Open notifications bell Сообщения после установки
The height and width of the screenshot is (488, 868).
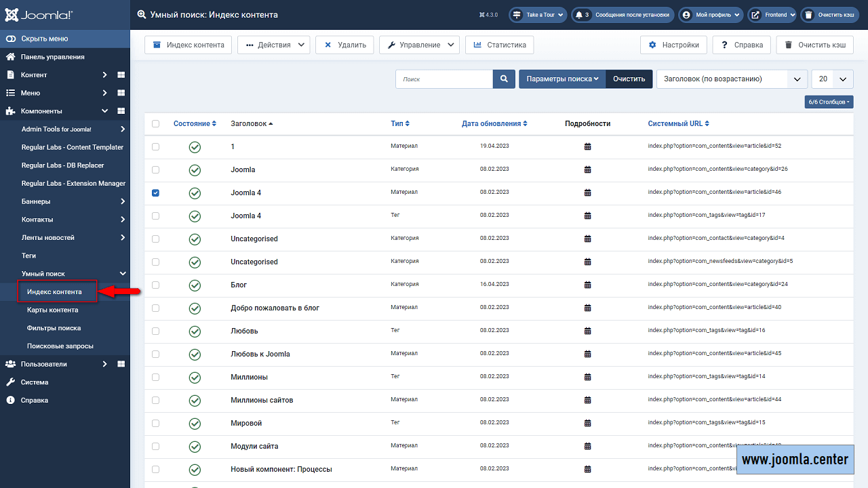[x=622, y=15]
